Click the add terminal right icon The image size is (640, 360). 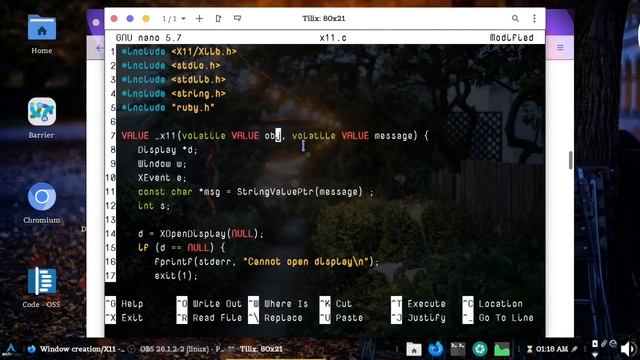click(x=218, y=19)
